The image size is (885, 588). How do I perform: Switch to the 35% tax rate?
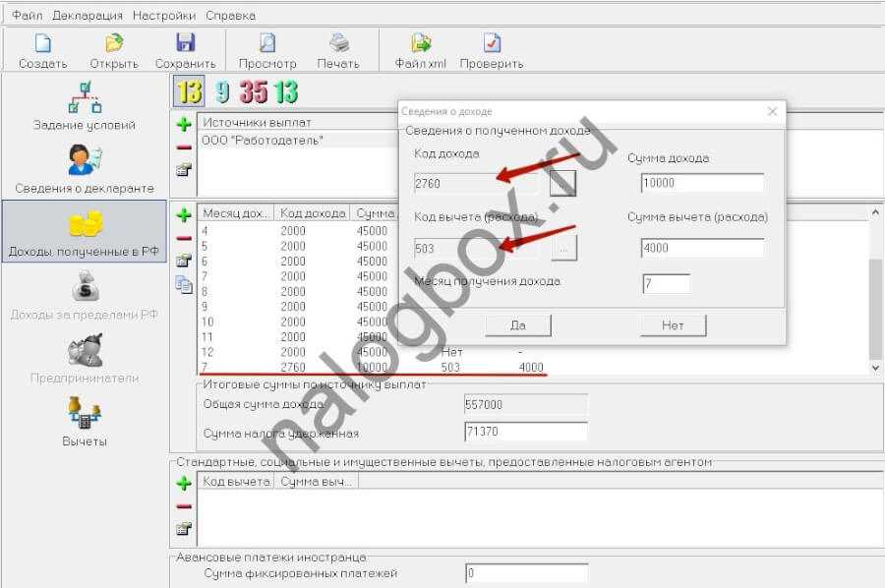[253, 92]
